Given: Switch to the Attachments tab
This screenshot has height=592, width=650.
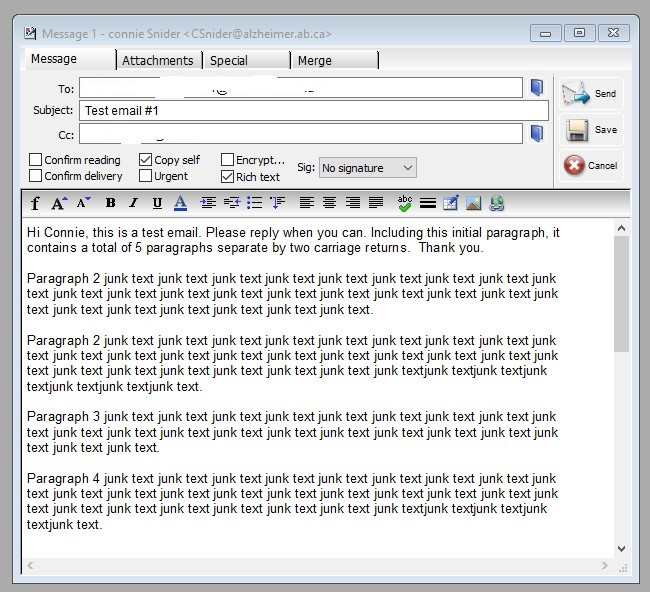Looking at the screenshot, I should click(157, 61).
